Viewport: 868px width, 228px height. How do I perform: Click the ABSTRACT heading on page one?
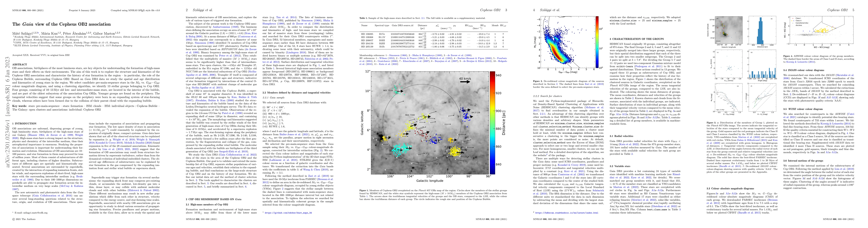20,65
